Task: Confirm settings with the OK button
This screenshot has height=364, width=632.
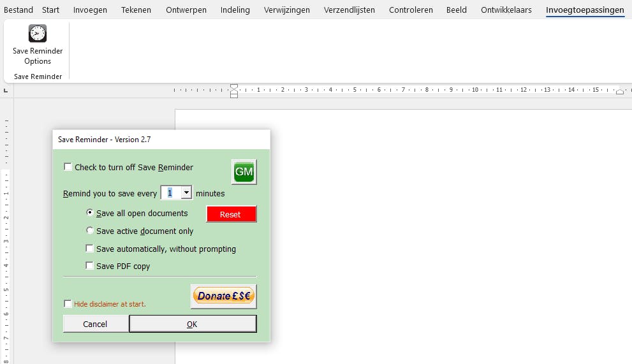Action: click(x=193, y=324)
